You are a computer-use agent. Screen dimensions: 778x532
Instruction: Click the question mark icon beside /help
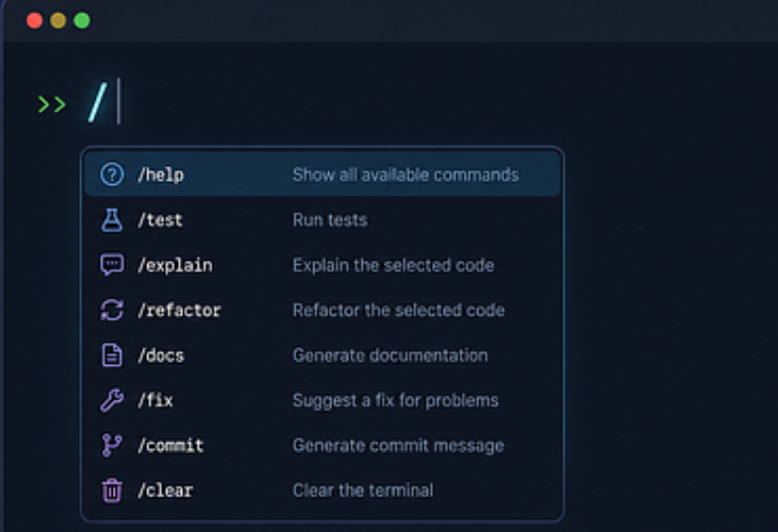pyautogui.click(x=112, y=175)
